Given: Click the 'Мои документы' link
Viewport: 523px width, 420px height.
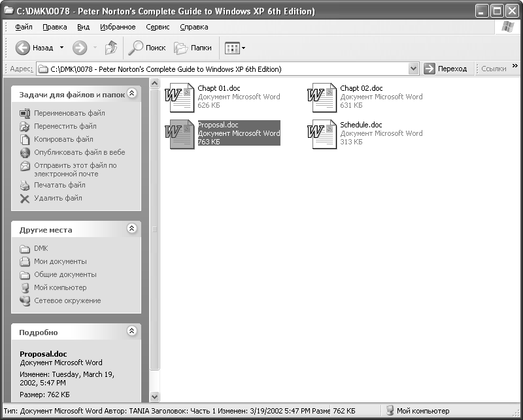Looking at the screenshot, I should pos(60,261).
